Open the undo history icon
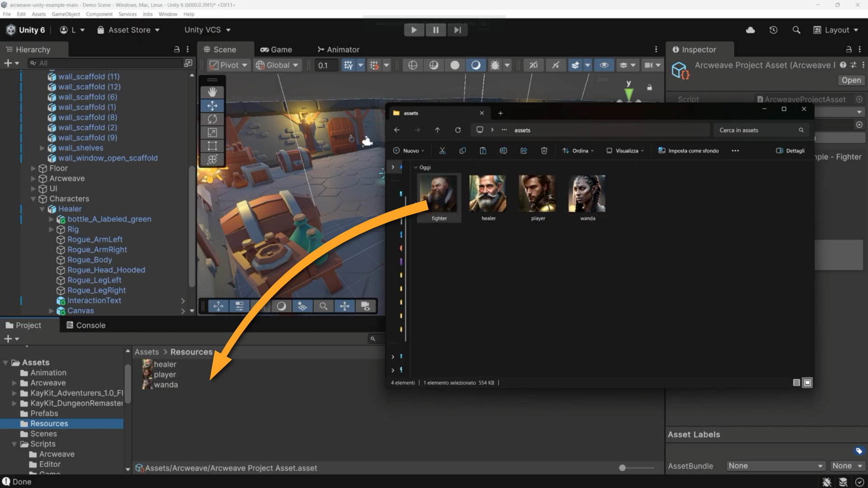Screen dimensions: 868x488 pos(774,30)
